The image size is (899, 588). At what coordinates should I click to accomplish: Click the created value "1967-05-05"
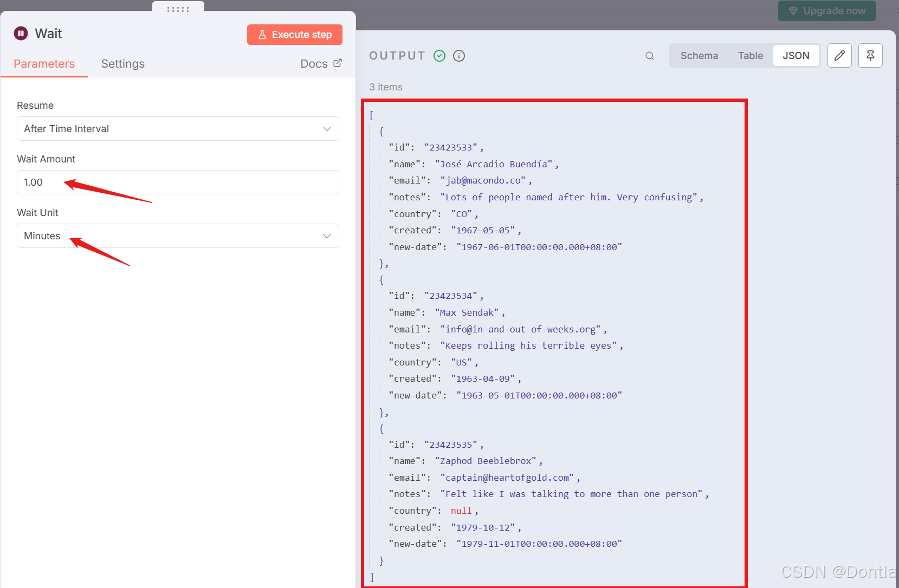(x=483, y=231)
